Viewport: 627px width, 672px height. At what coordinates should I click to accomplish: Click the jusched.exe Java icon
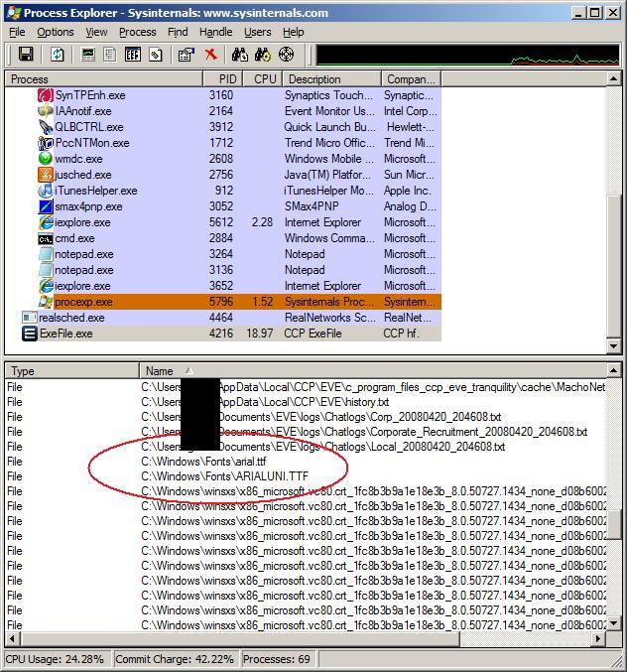pyautogui.click(x=46, y=175)
